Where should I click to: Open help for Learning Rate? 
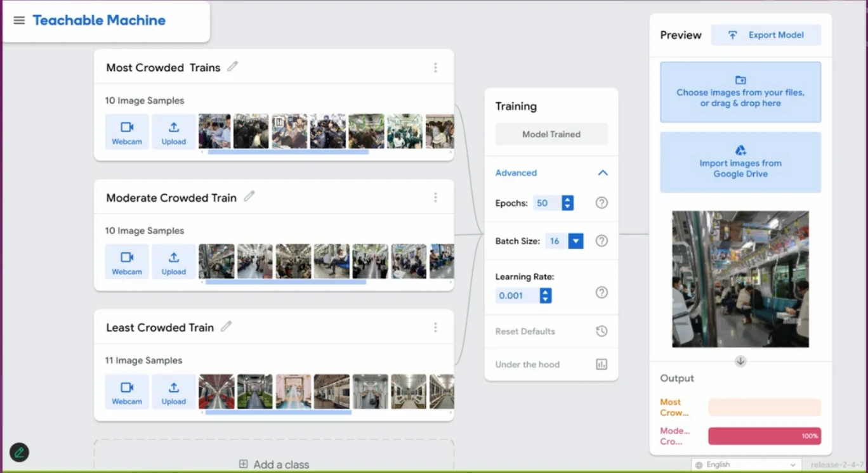(602, 292)
